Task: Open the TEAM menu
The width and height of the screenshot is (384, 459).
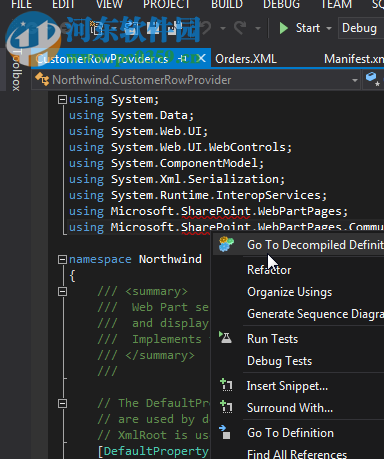Action: (x=337, y=4)
